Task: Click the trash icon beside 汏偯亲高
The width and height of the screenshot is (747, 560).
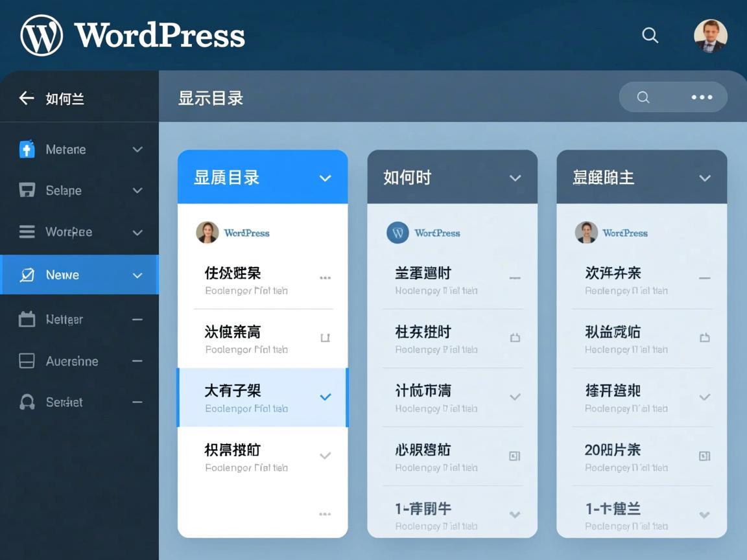Action: (x=326, y=337)
